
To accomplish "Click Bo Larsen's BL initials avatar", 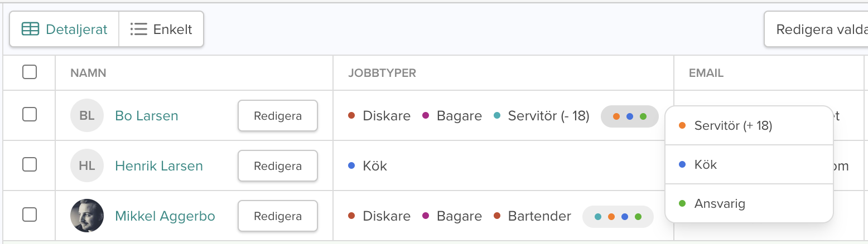I will point(87,116).
